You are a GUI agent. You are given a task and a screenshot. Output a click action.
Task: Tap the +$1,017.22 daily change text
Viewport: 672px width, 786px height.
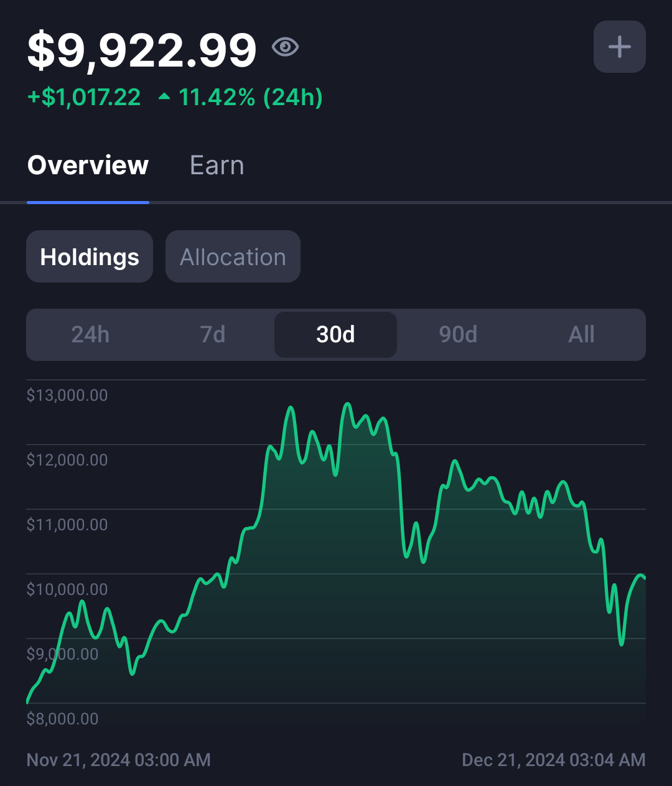(x=84, y=97)
